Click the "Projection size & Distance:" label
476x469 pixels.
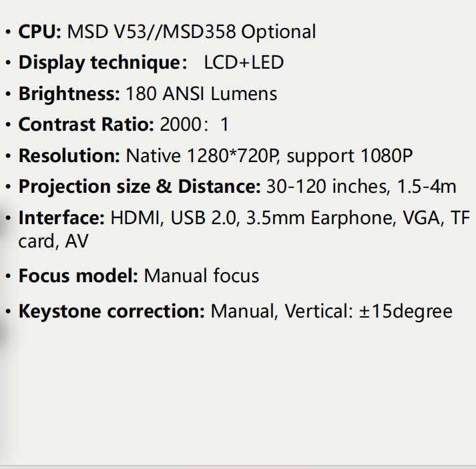click(x=140, y=187)
